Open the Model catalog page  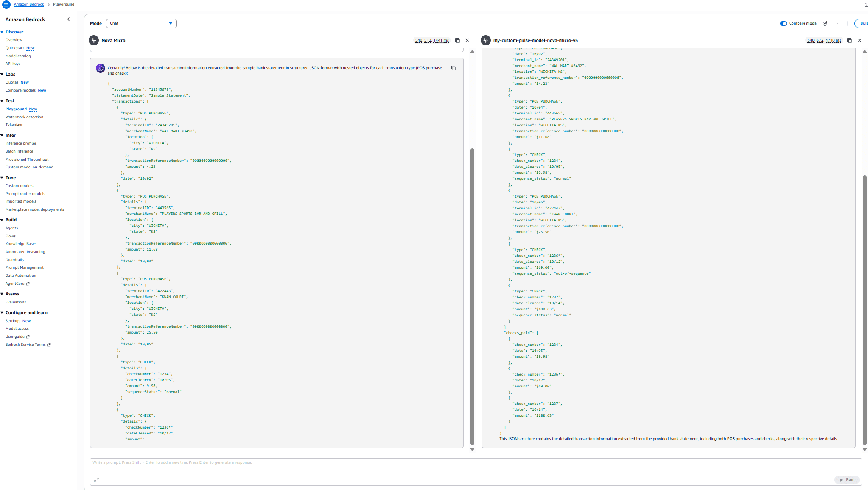pos(18,56)
